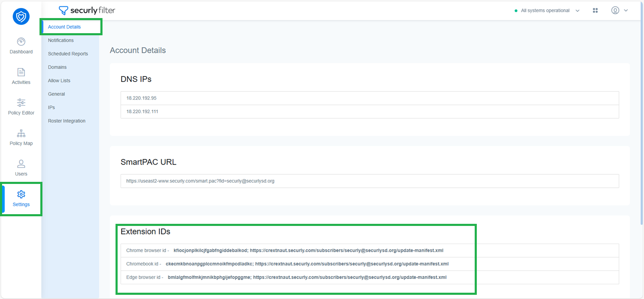Click the SmartPAC URL section heading
Image resolution: width=644 pixels, height=299 pixels.
tap(148, 162)
